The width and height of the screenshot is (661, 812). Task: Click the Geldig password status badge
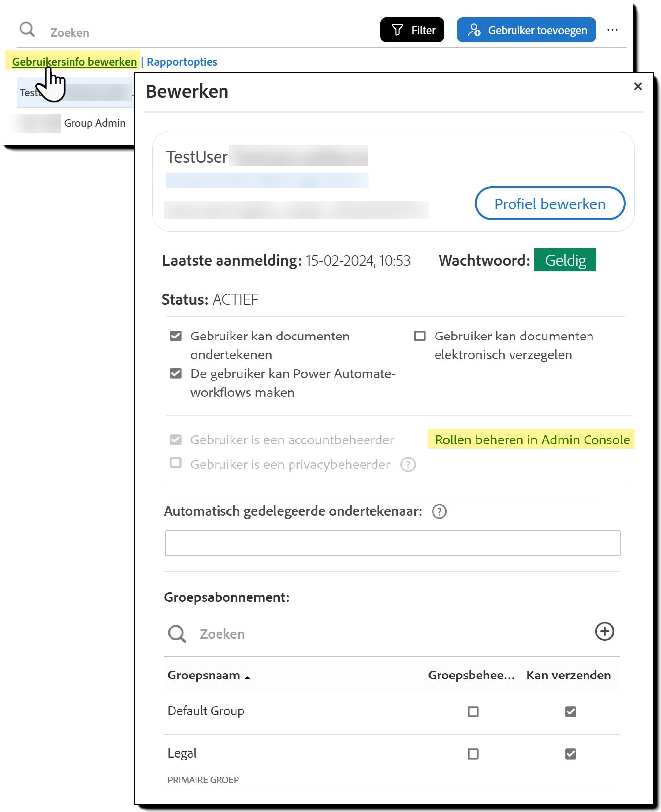(x=565, y=260)
